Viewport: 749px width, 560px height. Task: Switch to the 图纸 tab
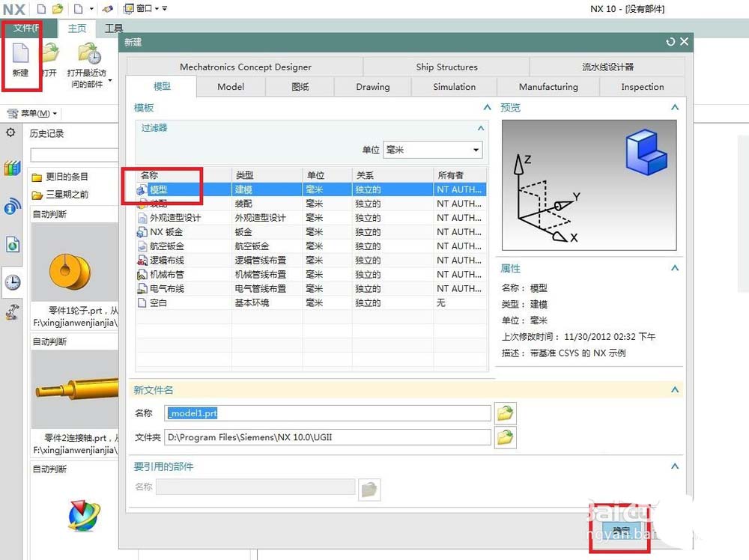pos(300,86)
